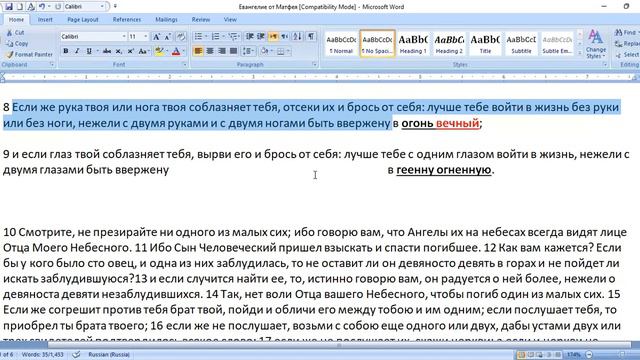Click the Redo button in Quick Access toolbar
Viewport: 640px width, 360px height.
point(58,7)
